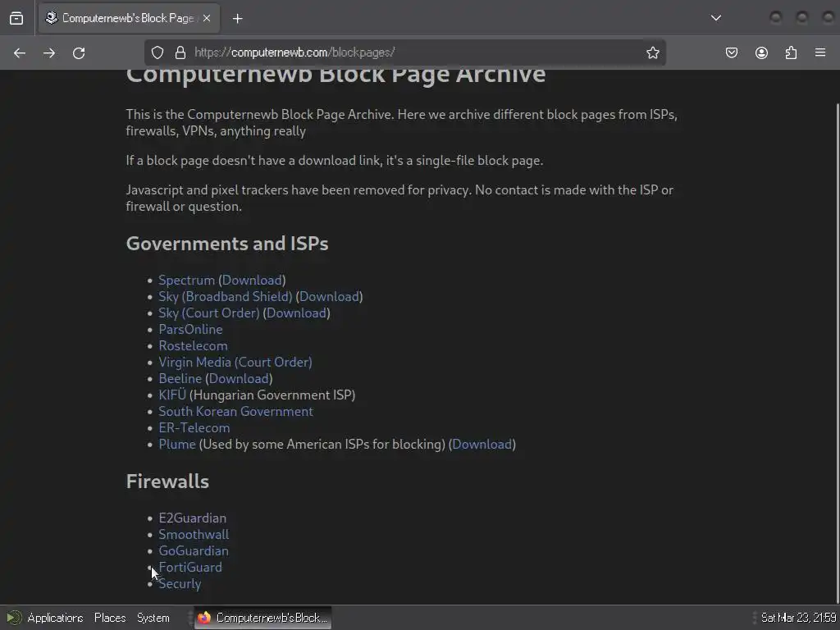Click the site security padlock icon
This screenshot has height=630, width=840.
pyautogui.click(x=180, y=52)
